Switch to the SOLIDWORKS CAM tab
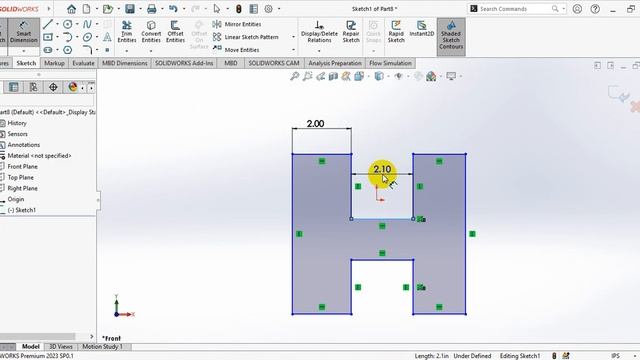This screenshot has height=360, width=640. click(274, 63)
